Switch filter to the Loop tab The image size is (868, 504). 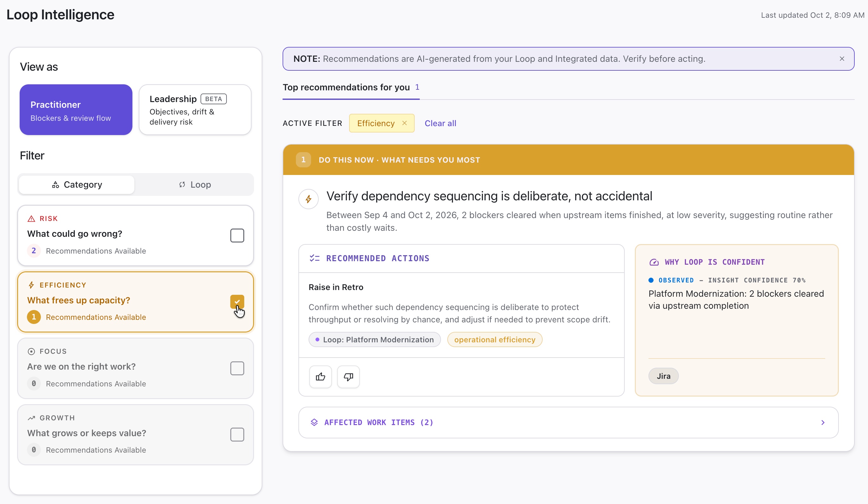pyautogui.click(x=195, y=185)
